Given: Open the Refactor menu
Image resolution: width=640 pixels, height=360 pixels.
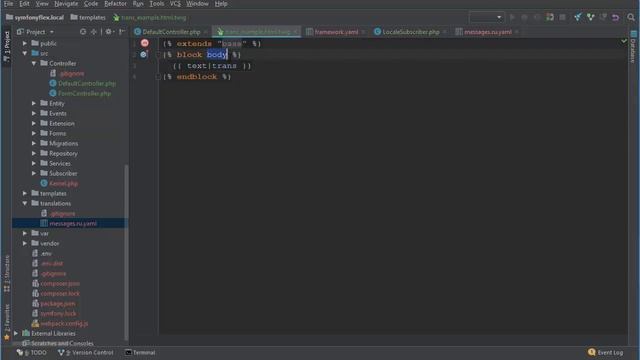Looking at the screenshot, I should click(115, 4).
